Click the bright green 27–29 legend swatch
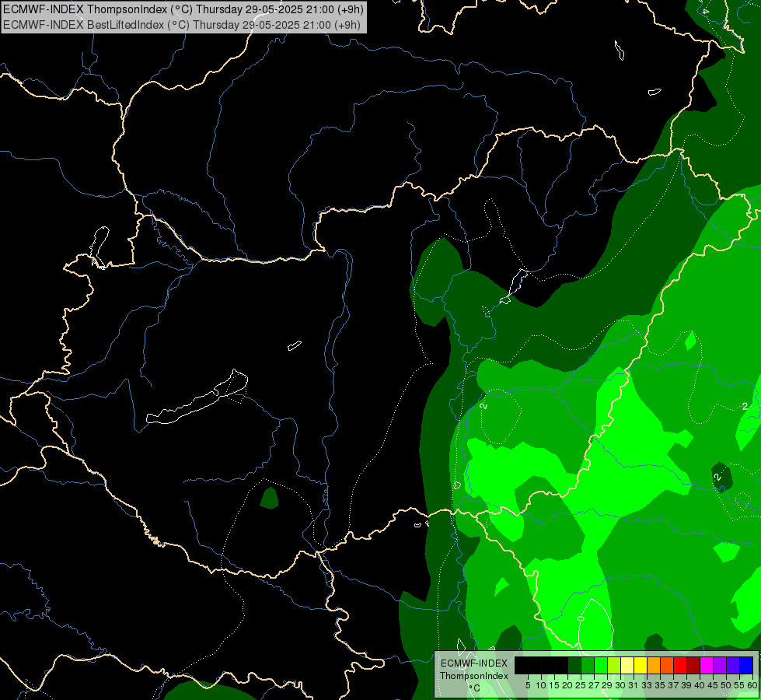This screenshot has width=761, height=700. 601,665
